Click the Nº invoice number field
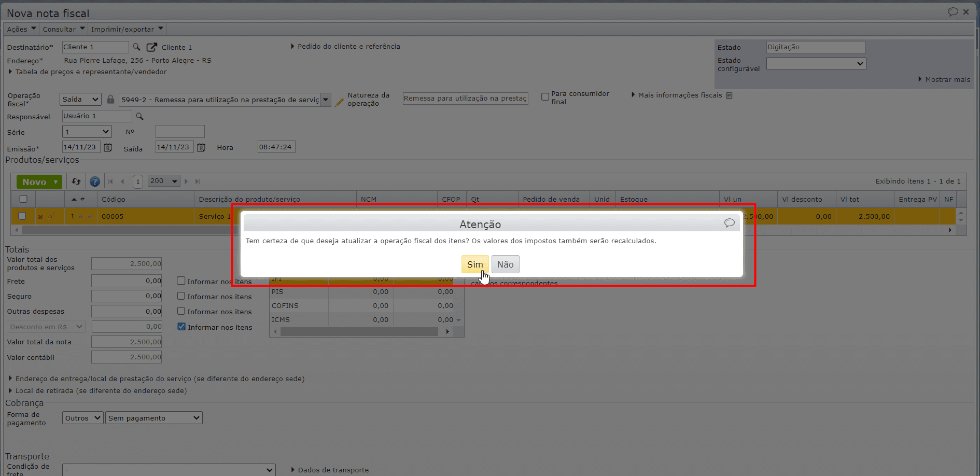The height and width of the screenshot is (476, 980). pos(180,132)
